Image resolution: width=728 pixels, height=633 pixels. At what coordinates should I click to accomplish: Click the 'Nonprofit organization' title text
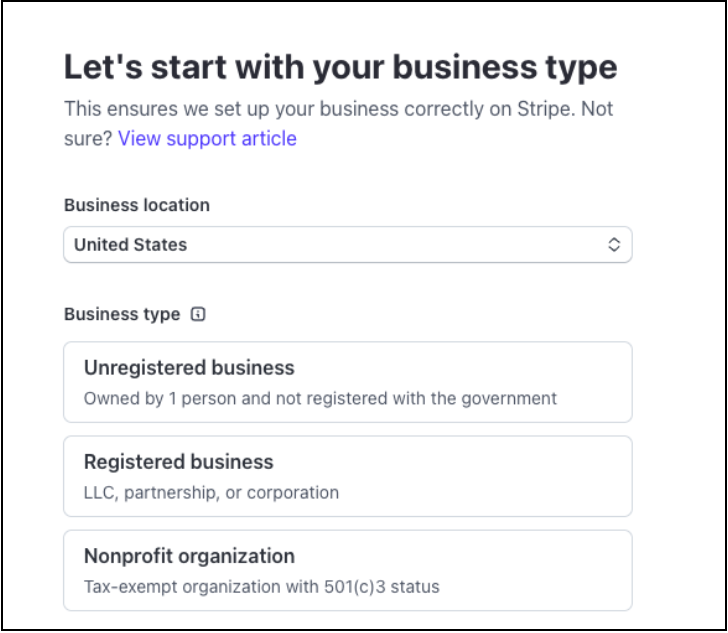point(189,556)
